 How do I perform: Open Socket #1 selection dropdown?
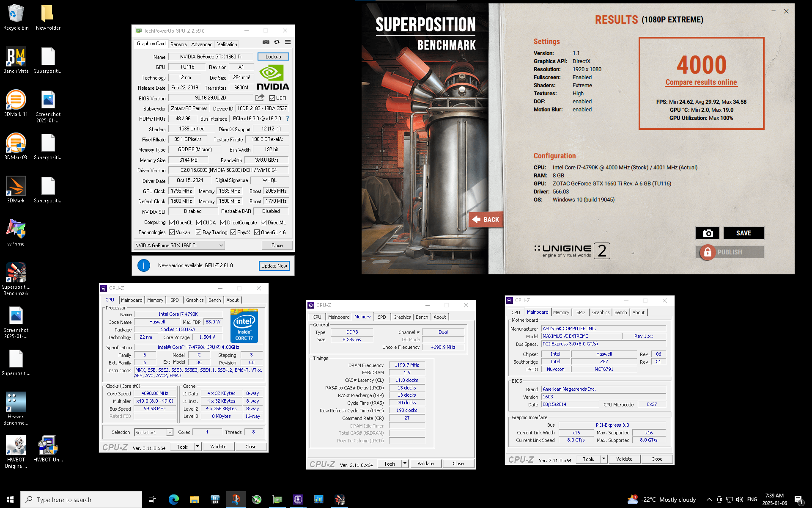tap(154, 432)
